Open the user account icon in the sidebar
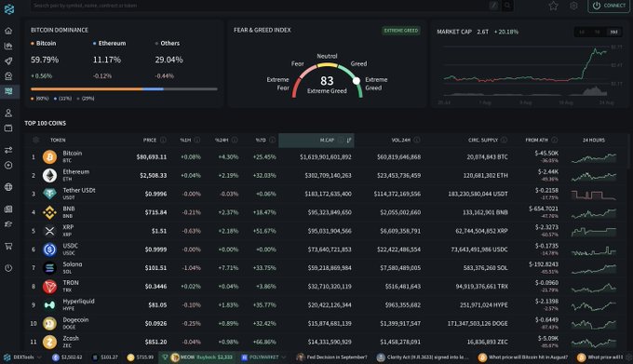 (x=8, y=113)
